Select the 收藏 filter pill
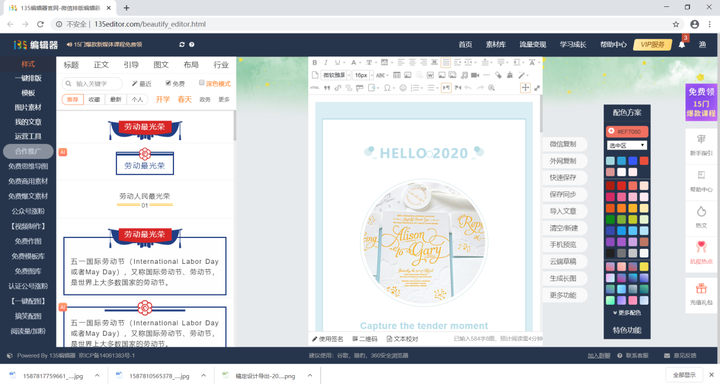This screenshot has width=720, height=386. (x=94, y=100)
